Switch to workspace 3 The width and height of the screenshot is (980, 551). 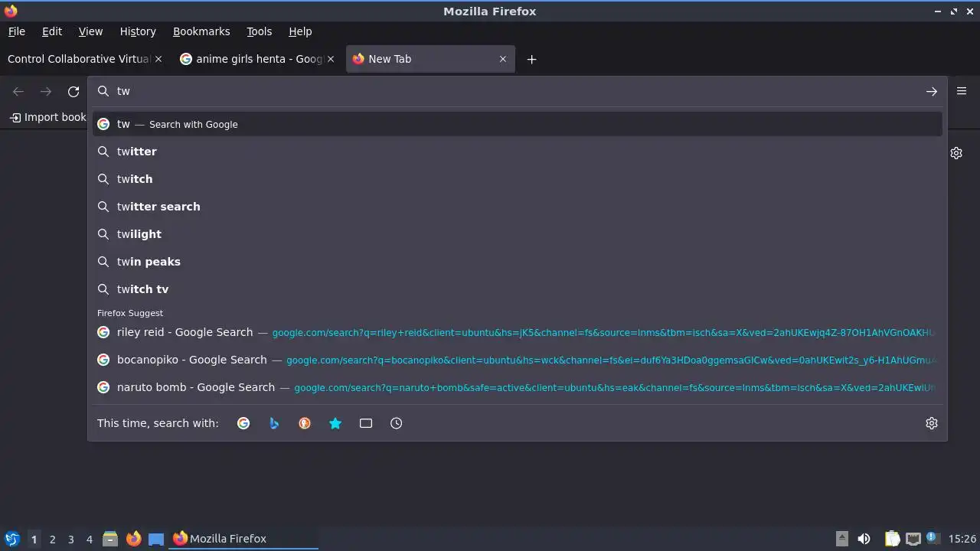click(70, 539)
